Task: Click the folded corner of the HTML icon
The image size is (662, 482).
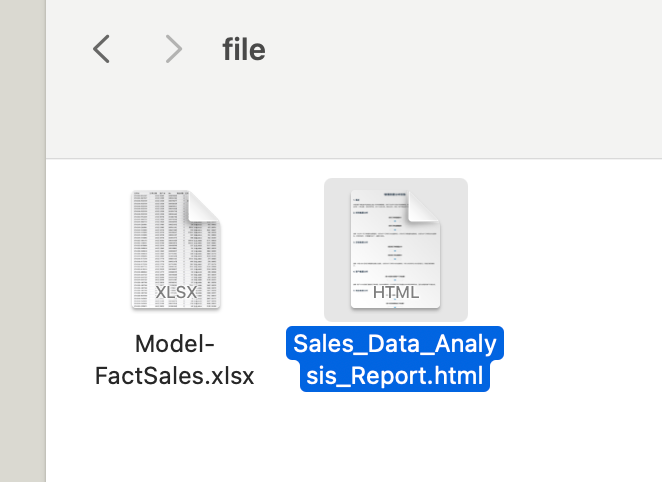Action: 424,206
